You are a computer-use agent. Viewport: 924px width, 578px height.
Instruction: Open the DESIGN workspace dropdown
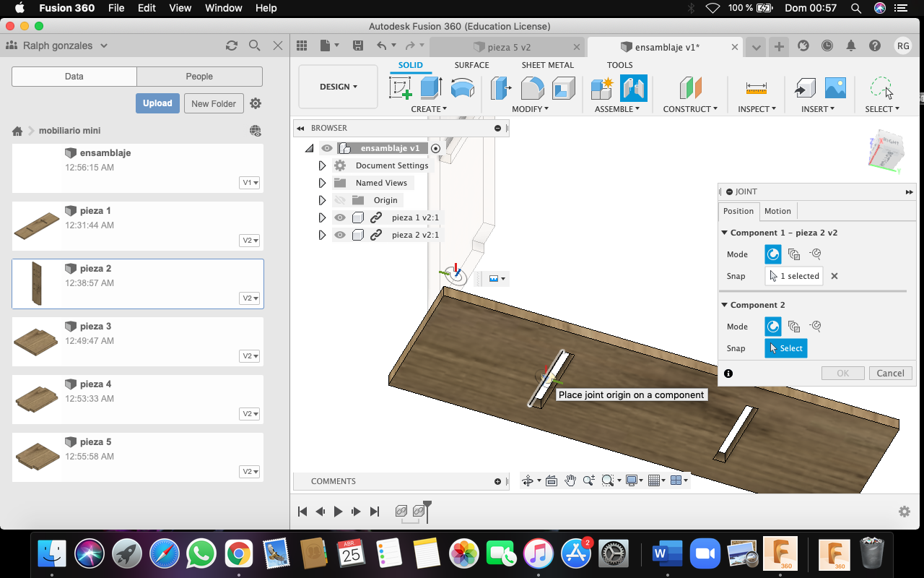click(338, 87)
